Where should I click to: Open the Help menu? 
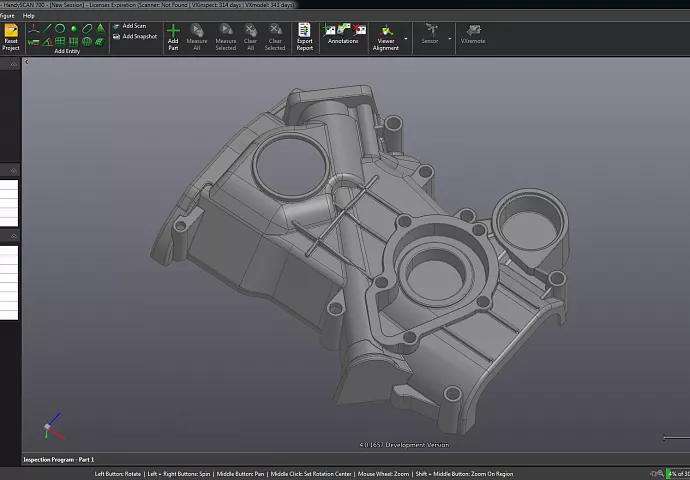point(28,16)
